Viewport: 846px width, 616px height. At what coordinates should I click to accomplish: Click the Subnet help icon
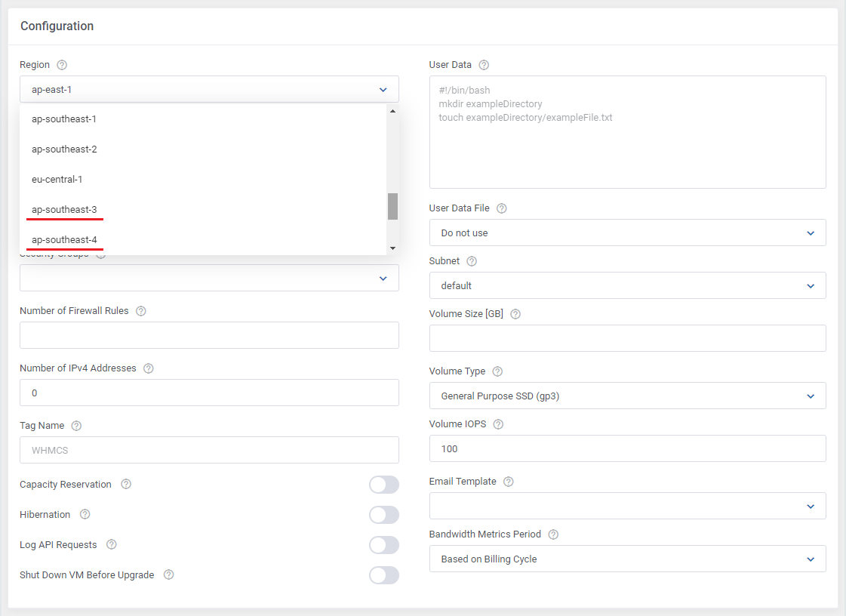tap(472, 261)
